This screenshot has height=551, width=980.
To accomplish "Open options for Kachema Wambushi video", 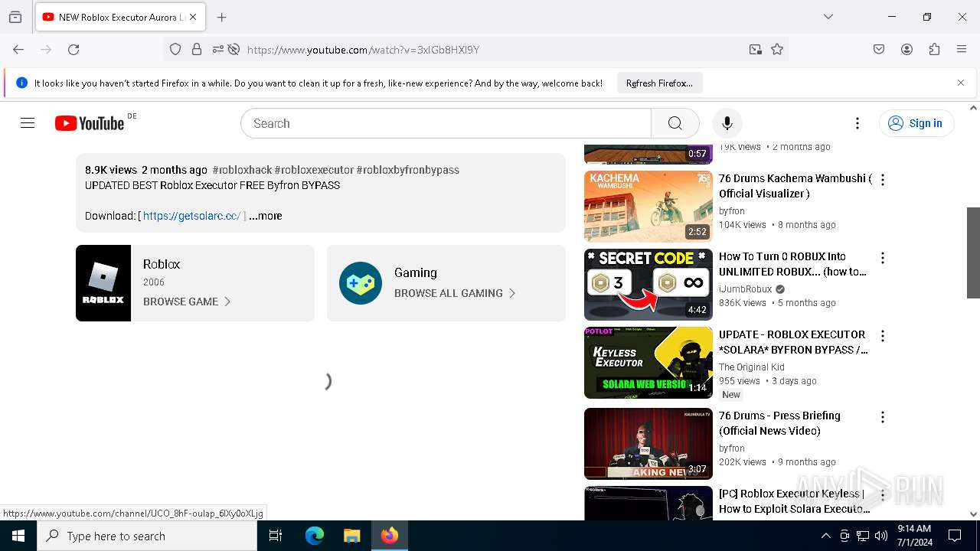I will pos(883,180).
